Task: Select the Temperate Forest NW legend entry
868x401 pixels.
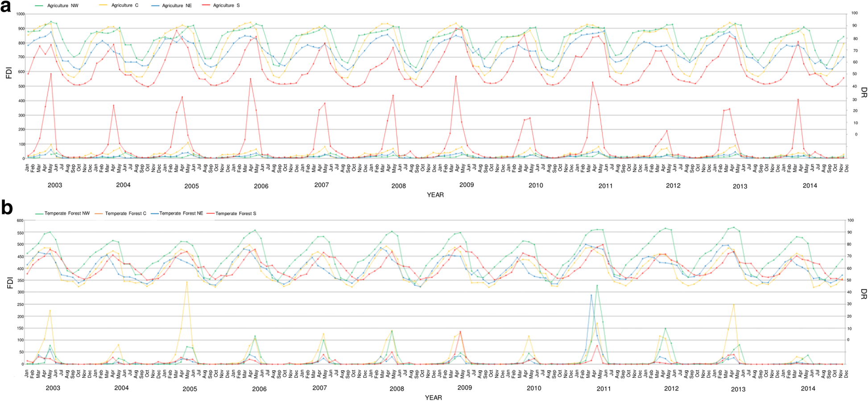Action: coord(62,213)
